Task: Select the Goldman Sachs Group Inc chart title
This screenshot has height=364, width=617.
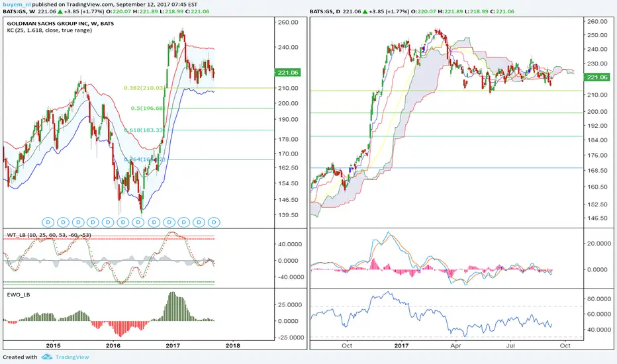Action: point(60,23)
